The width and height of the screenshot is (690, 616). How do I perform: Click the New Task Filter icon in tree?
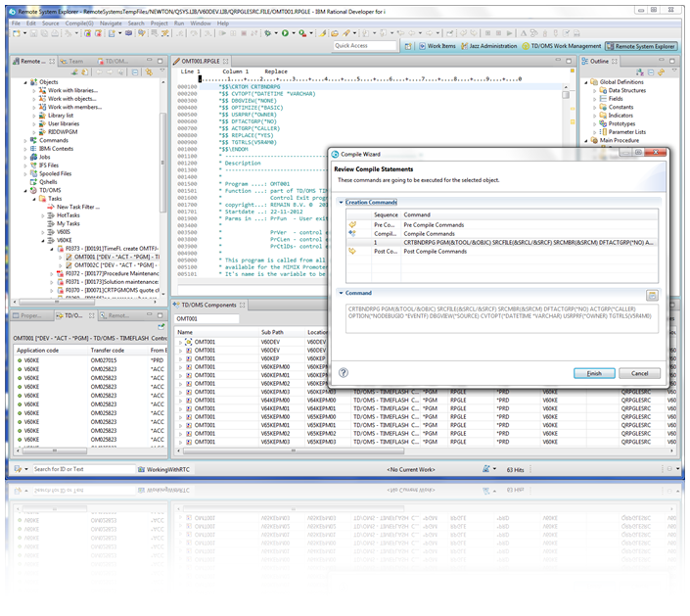51,207
